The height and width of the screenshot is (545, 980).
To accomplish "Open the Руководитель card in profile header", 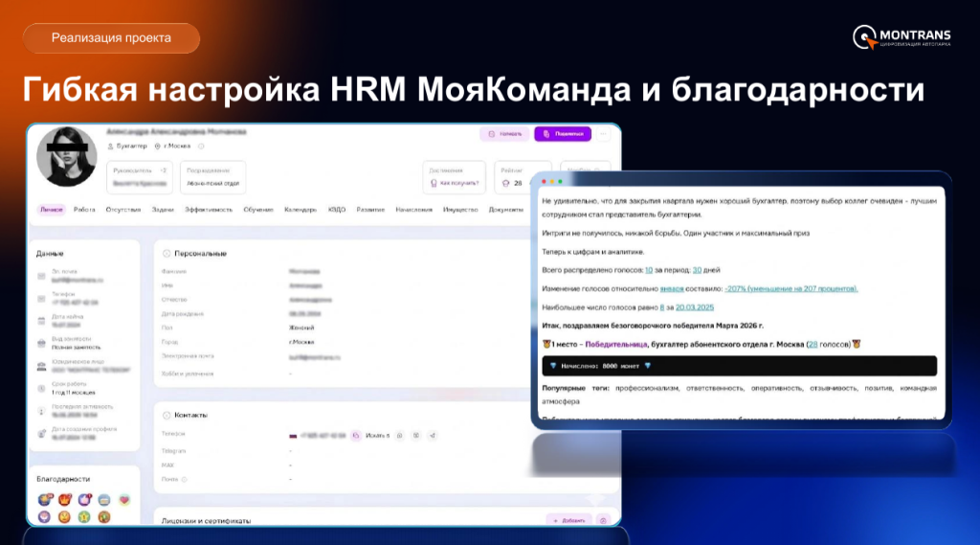I will [140, 177].
